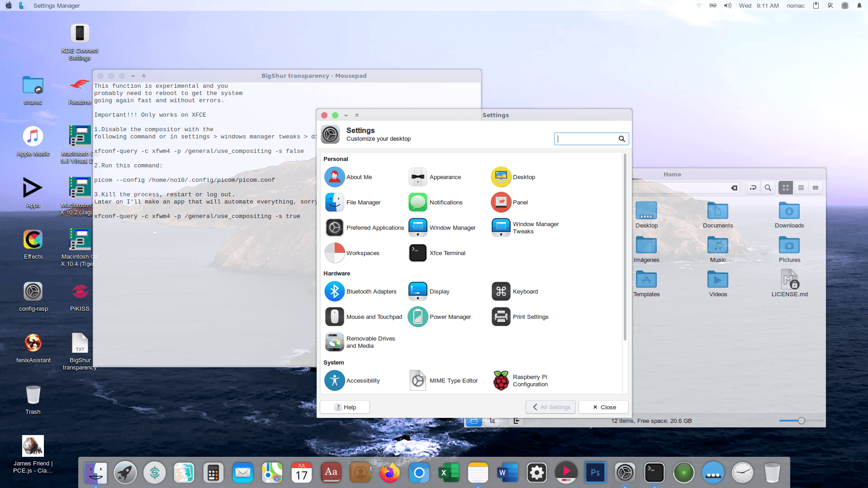868x488 pixels.
Task: Open Accessibility settings
Action: pyautogui.click(x=352, y=381)
